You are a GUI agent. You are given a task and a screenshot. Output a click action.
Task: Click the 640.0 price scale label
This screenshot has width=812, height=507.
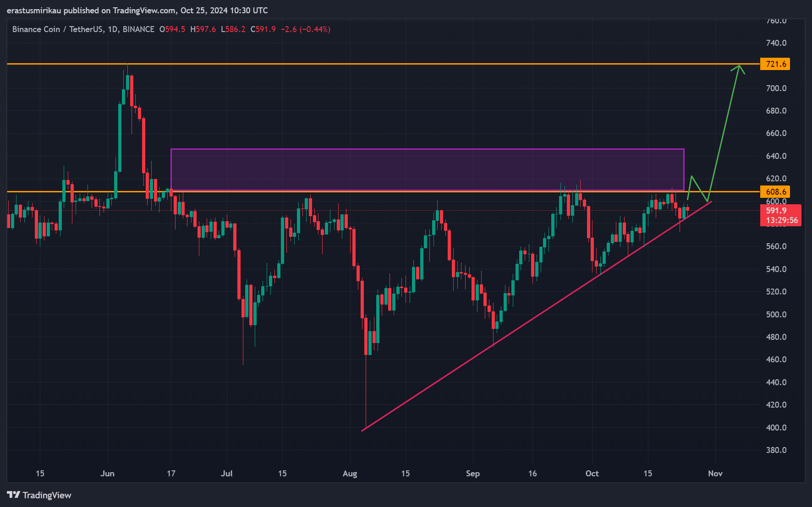[x=776, y=156]
